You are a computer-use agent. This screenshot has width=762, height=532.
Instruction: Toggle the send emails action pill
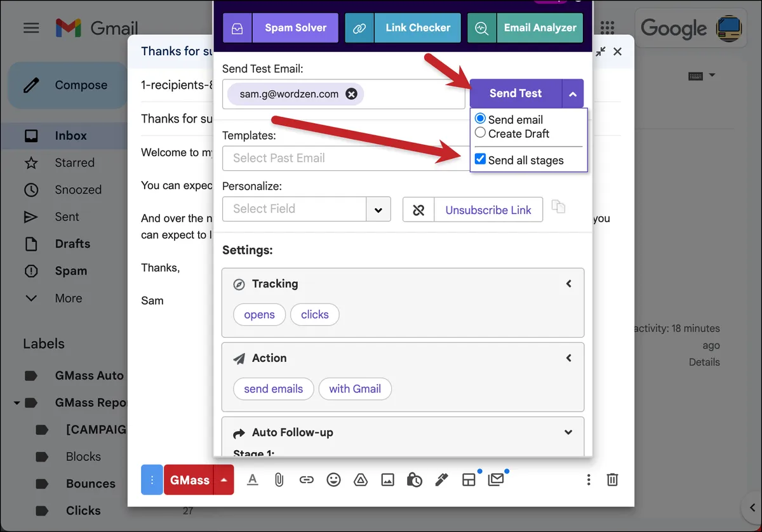(274, 389)
